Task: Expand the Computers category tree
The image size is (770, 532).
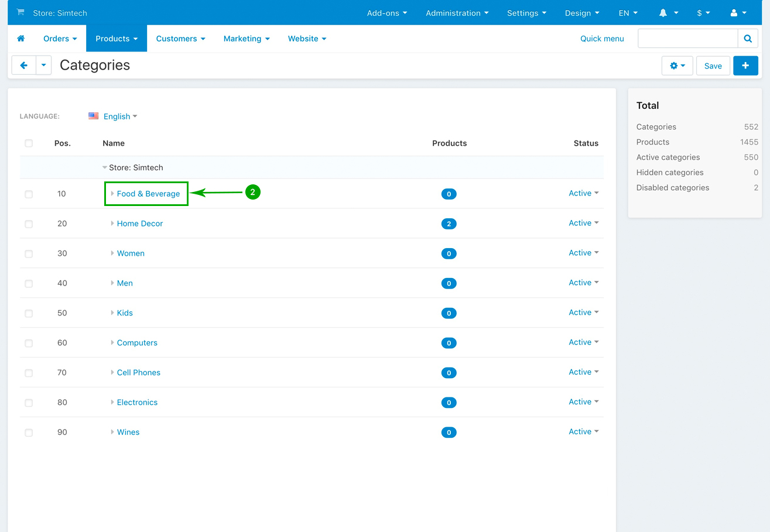Action: pos(112,343)
